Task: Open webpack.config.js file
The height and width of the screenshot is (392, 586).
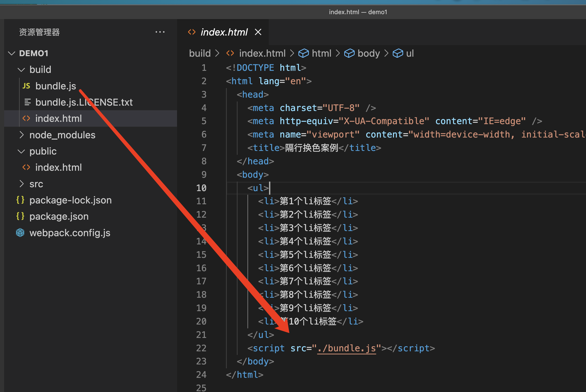Action: (70, 233)
